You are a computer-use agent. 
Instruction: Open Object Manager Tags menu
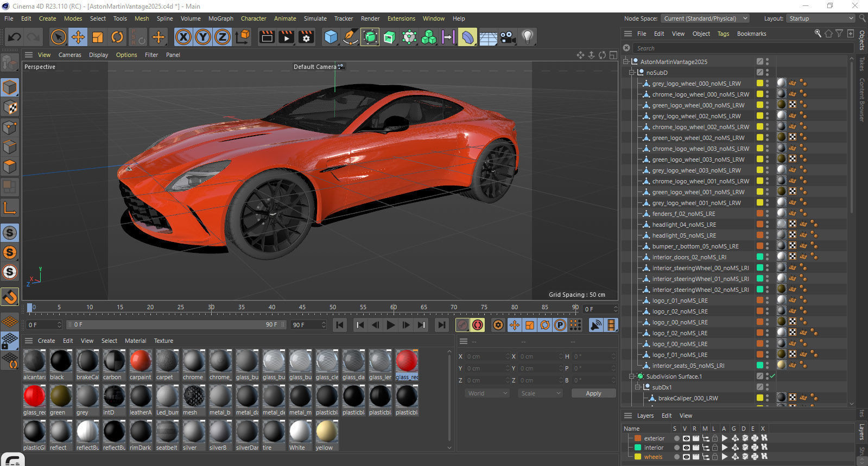(724, 34)
